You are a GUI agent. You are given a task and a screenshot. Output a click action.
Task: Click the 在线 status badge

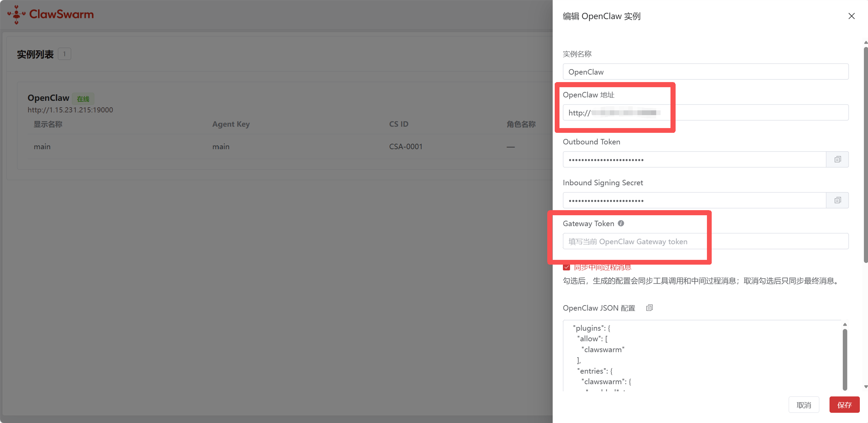click(83, 99)
